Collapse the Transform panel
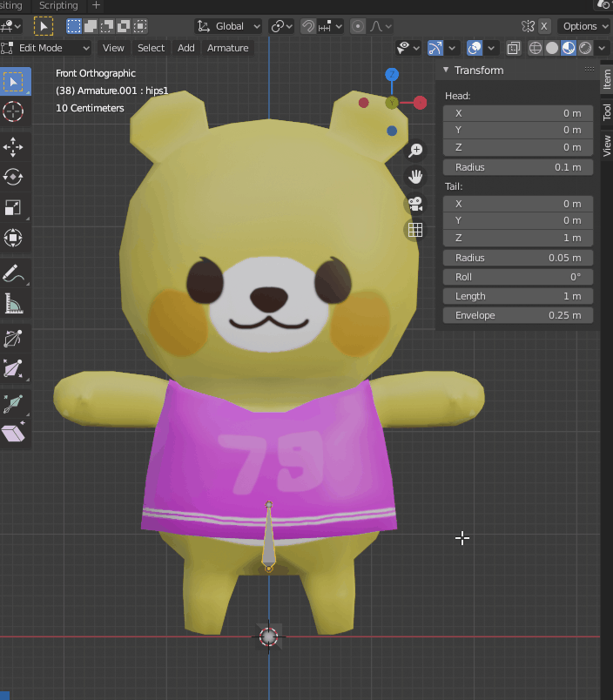This screenshot has width=613, height=700. point(446,71)
